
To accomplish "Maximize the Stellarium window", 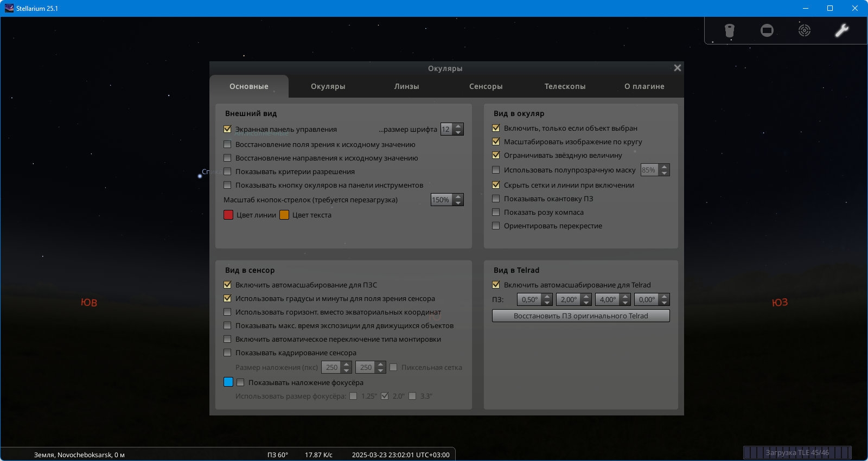I will pos(830,8).
